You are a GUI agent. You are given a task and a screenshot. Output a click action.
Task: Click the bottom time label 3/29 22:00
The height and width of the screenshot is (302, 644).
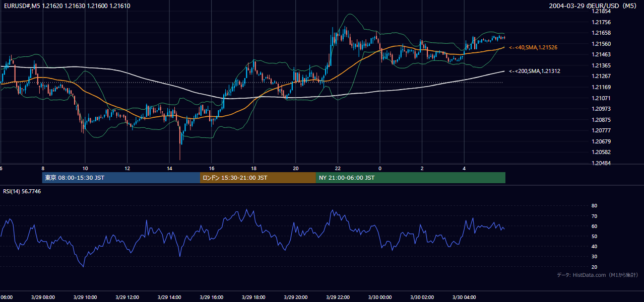coord(338,297)
